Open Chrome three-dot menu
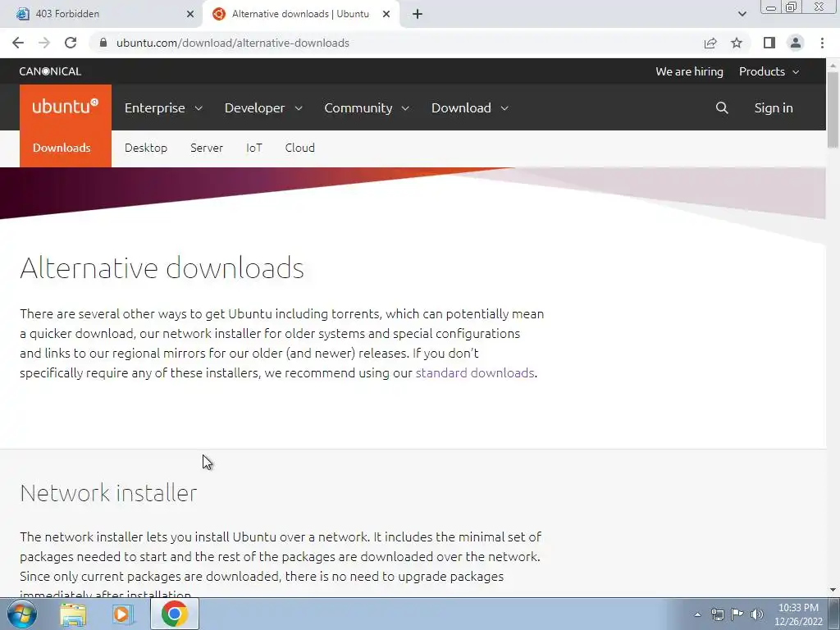Screen dimensions: 840x630 (x=822, y=43)
